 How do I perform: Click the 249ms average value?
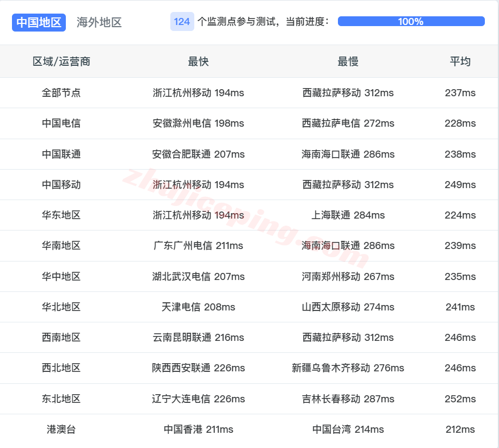460,185
